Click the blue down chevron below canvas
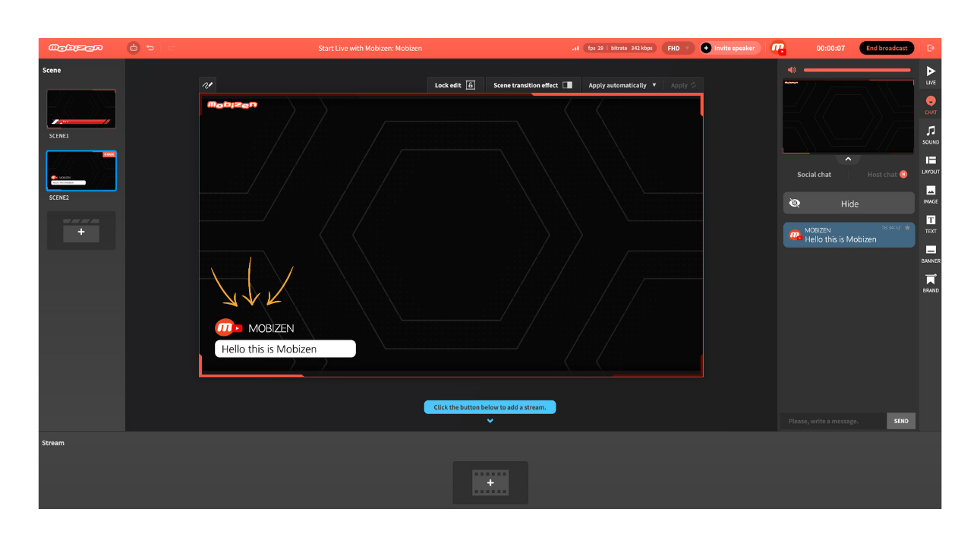This screenshot has width=980, height=547. click(490, 421)
